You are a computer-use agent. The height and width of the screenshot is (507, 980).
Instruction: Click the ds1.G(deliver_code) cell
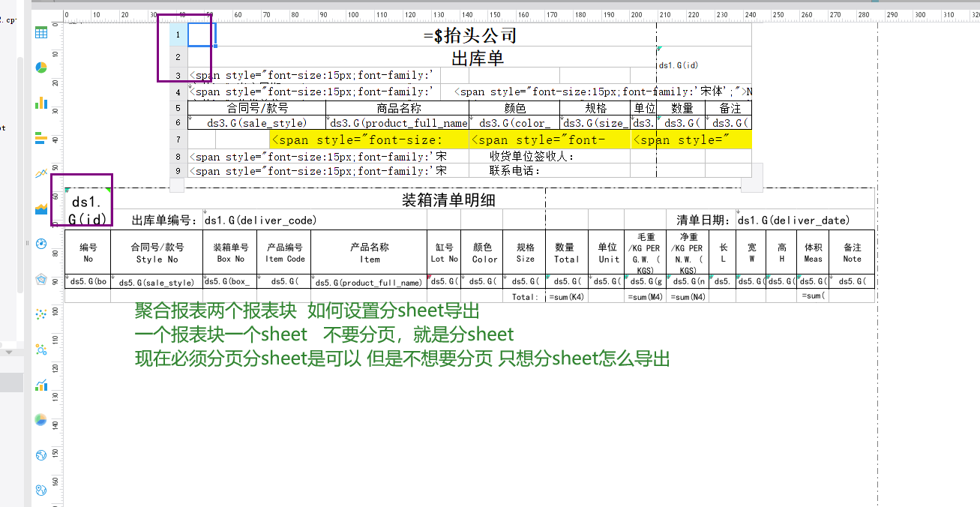(315, 220)
